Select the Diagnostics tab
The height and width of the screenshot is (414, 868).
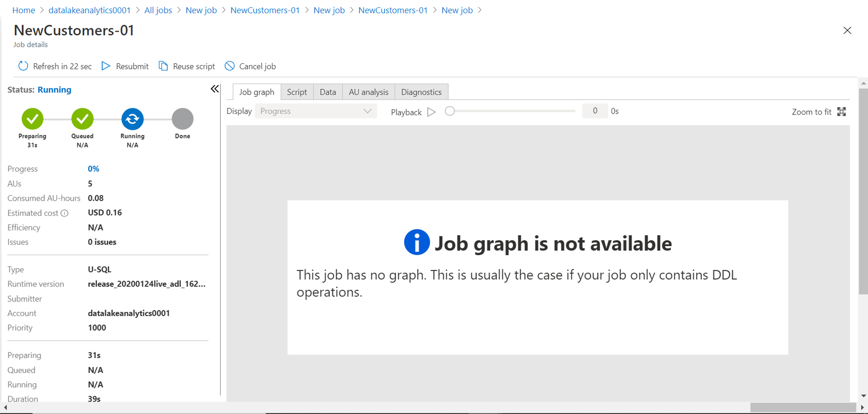[x=421, y=92]
